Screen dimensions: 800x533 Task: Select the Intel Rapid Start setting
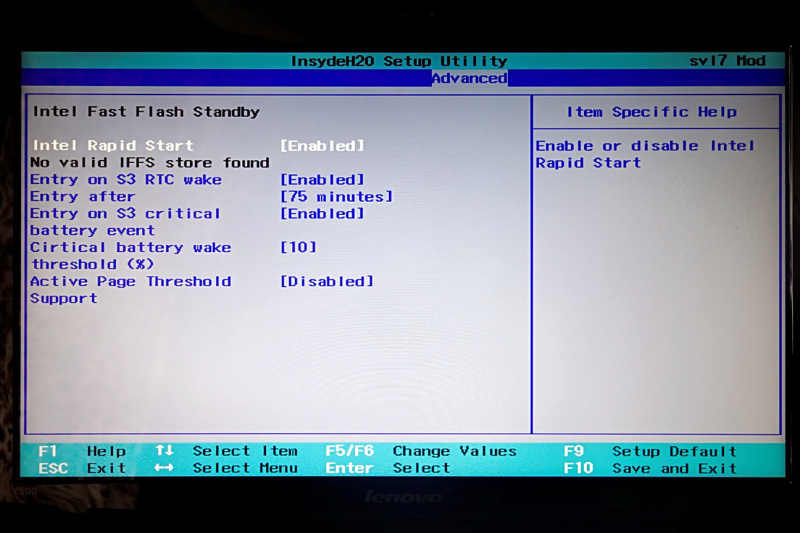[113, 145]
